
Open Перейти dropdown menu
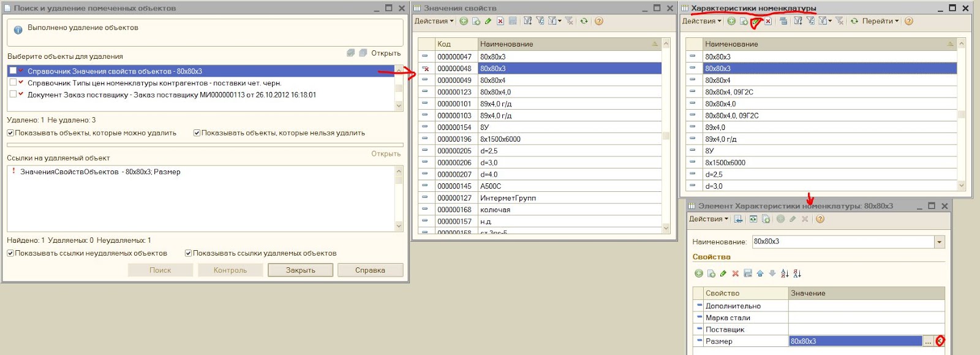pos(881,21)
